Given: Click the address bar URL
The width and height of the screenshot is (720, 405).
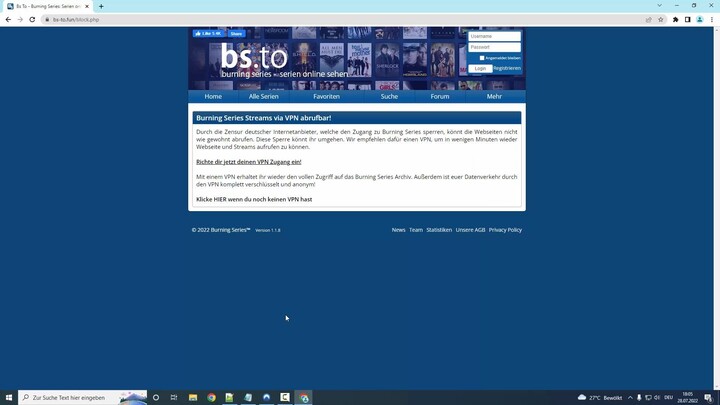Looking at the screenshot, I should (76, 20).
